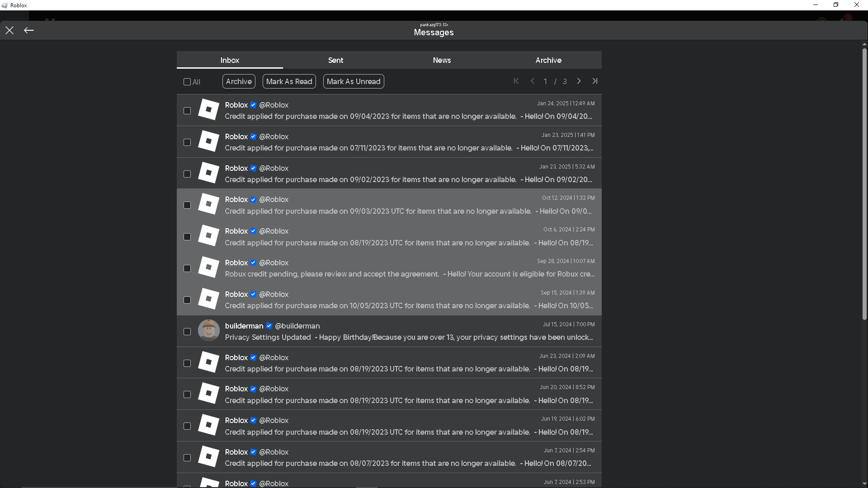The height and width of the screenshot is (488, 868).
Task: Open the 08/07/2023 credit applied message from 2:54 PM
Action: 389,457
